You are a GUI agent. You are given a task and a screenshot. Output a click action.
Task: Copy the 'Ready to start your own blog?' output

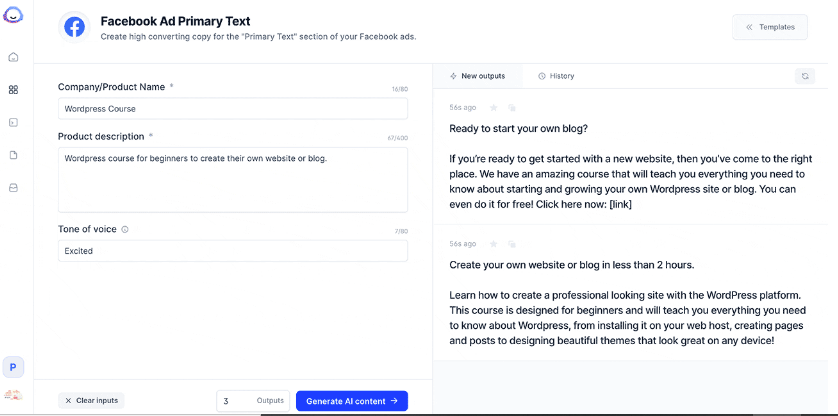point(511,108)
